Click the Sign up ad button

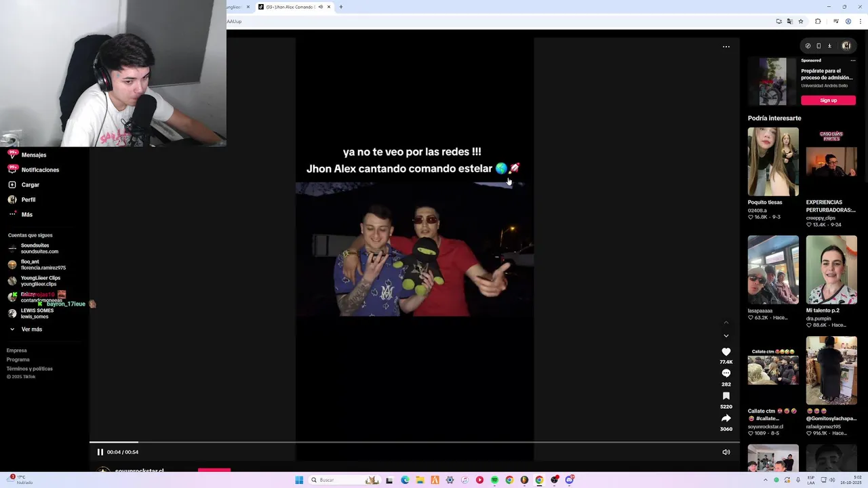pyautogui.click(x=828, y=100)
